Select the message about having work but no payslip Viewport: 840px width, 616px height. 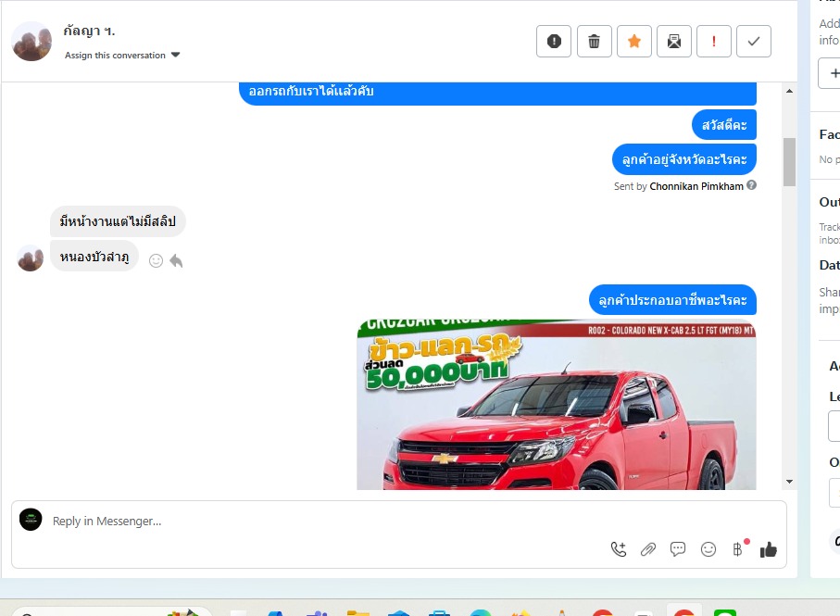pos(118,221)
